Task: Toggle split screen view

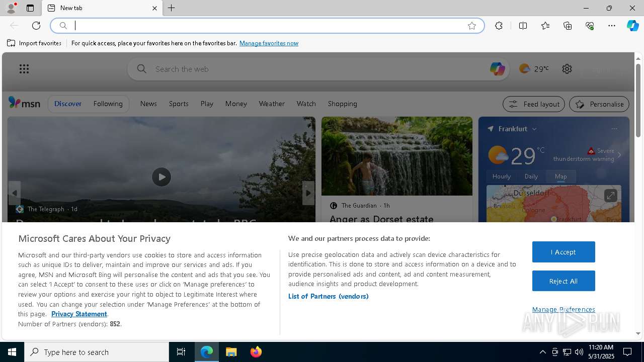Action: [523, 26]
